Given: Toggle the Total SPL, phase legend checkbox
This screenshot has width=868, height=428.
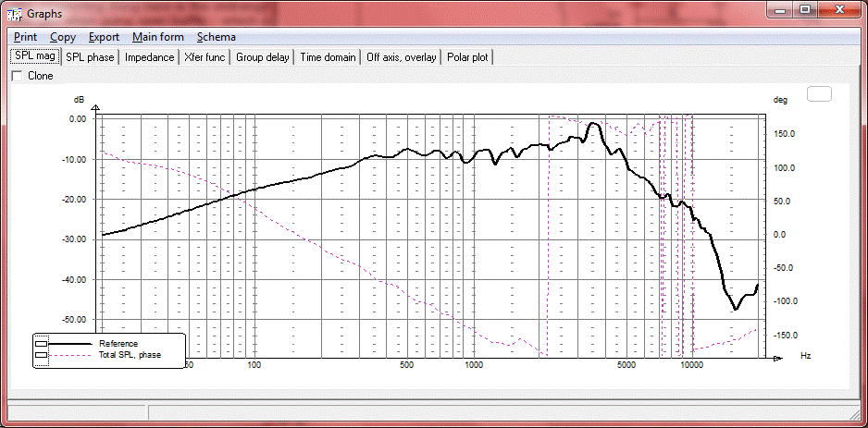Looking at the screenshot, I should [42, 355].
